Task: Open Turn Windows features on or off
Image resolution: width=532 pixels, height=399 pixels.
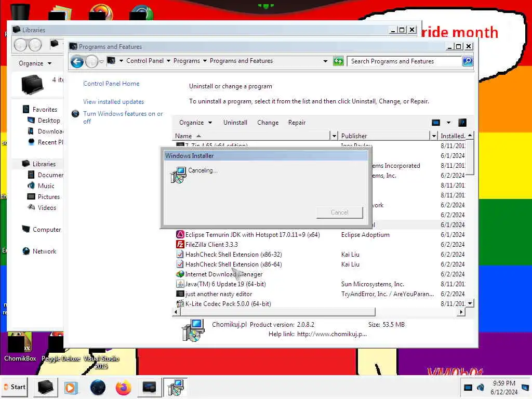Action: pos(123,117)
